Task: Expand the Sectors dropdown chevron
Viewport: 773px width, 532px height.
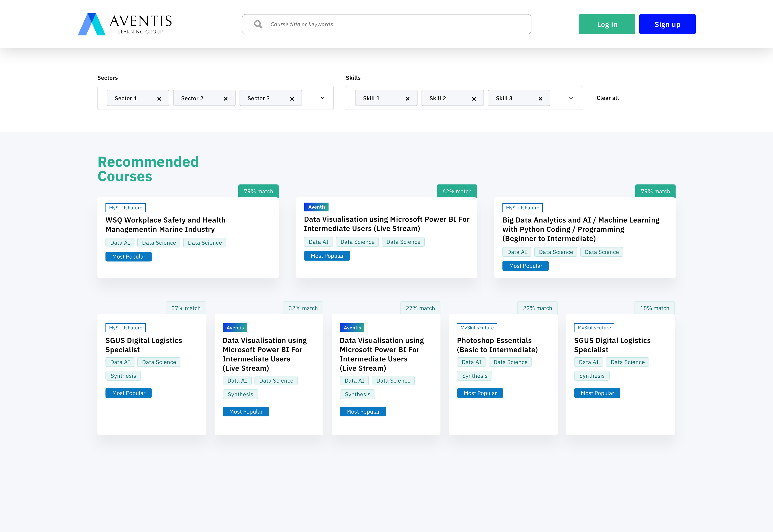Action: 322,98
